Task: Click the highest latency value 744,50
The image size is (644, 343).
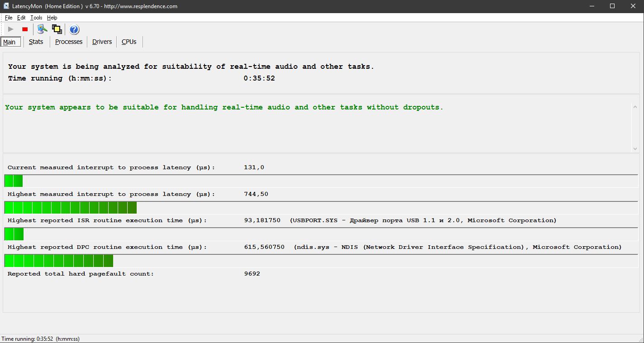Action: click(x=256, y=194)
